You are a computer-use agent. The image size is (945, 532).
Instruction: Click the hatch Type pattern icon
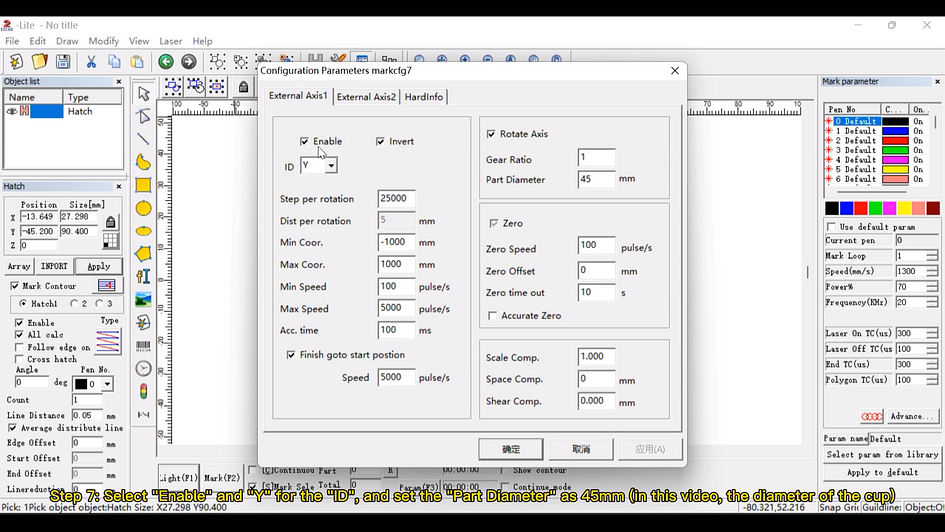tap(108, 341)
